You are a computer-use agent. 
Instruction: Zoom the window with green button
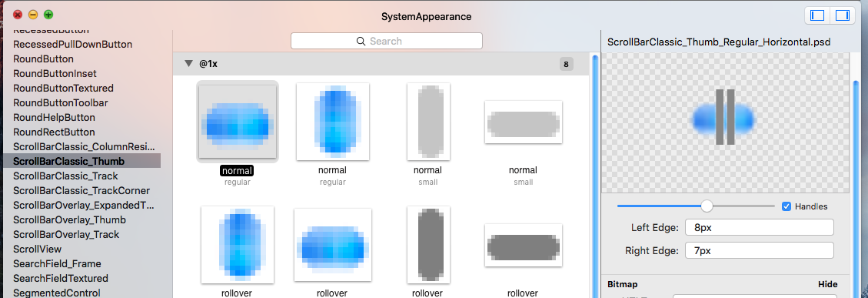[48, 15]
